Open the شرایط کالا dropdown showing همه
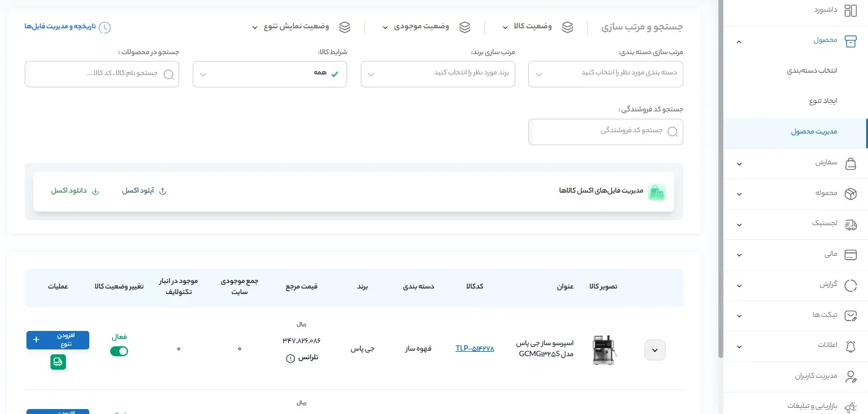Viewport: 868px width, 414px height. 270,74
